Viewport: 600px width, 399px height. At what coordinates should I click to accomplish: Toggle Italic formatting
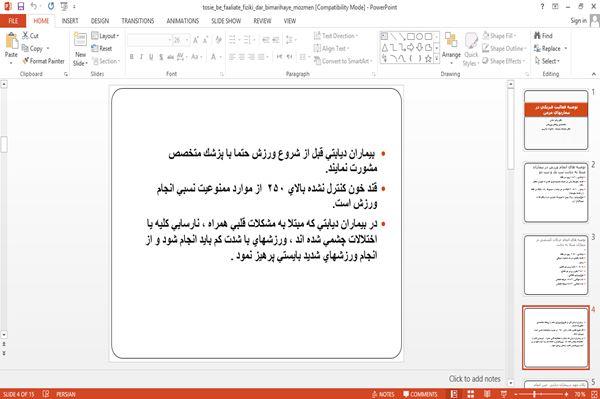(141, 57)
